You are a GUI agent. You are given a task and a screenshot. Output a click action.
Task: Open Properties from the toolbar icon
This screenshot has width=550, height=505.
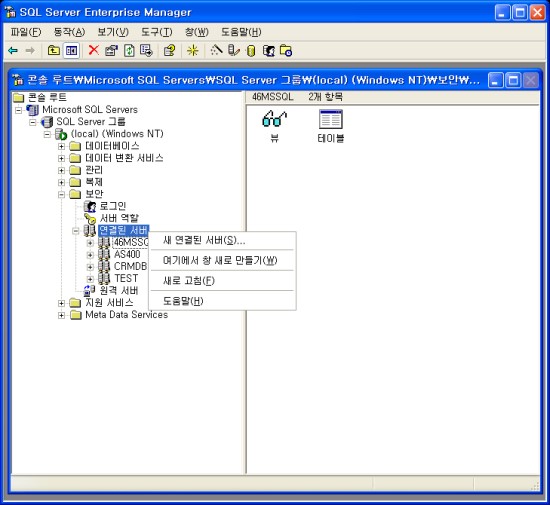[x=112, y=51]
